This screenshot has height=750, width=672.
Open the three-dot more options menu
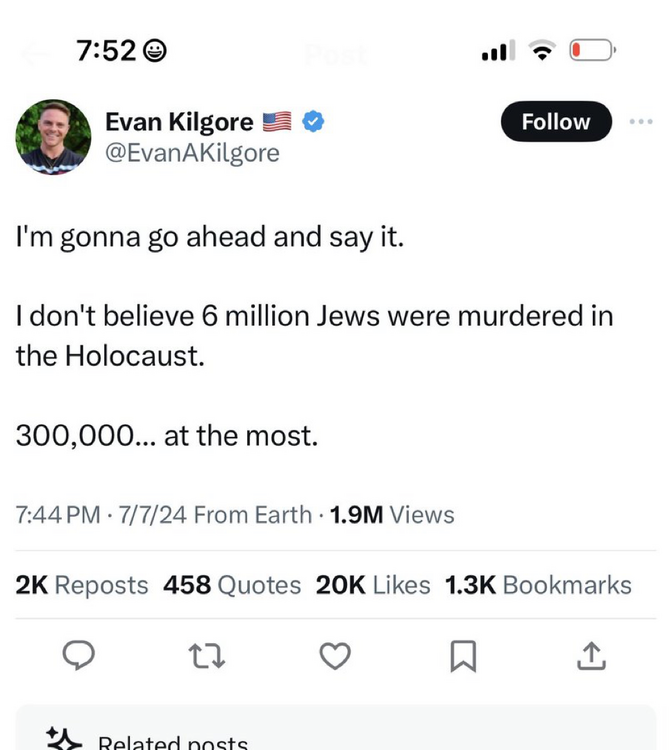[640, 122]
